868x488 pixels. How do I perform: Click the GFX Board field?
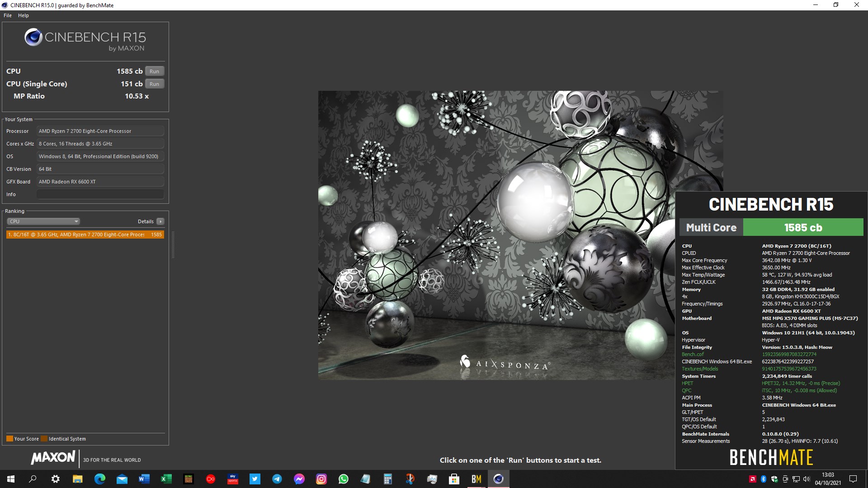click(100, 182)
